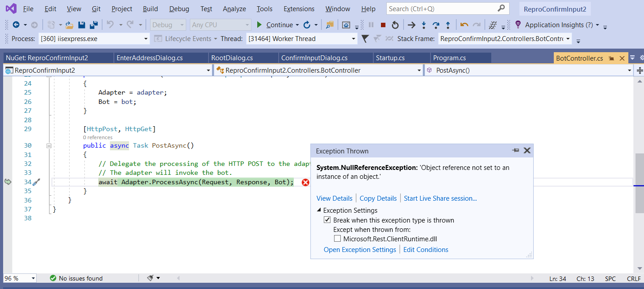Click the vertical scrollbar thumb
Viewport: 644px width, 289px height.
[640, 183]
